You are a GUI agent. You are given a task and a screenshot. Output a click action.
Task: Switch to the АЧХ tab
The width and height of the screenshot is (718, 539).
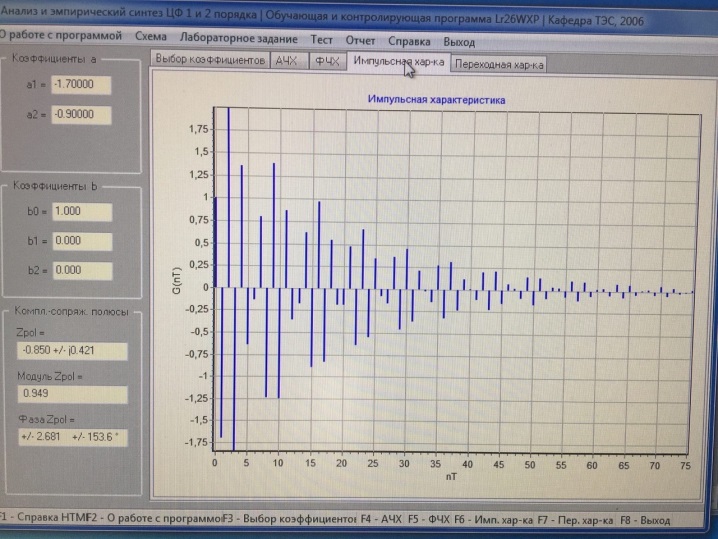(x=288, y=61)
